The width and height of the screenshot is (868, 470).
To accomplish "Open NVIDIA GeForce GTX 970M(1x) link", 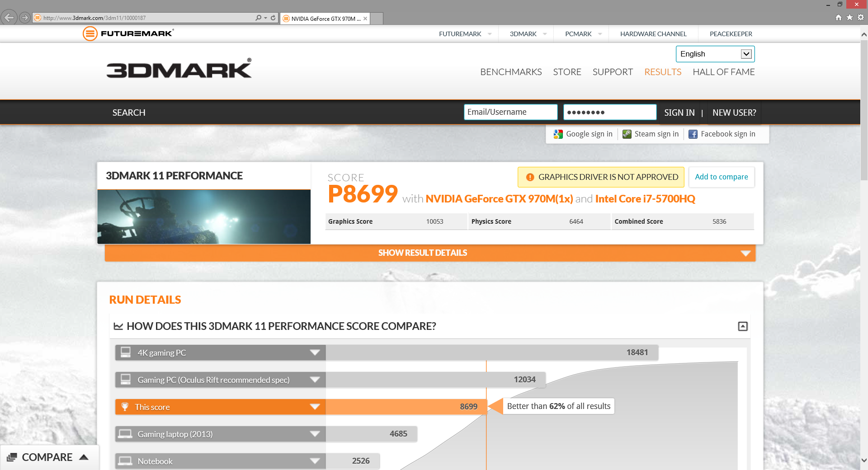I will pos(499,199).
